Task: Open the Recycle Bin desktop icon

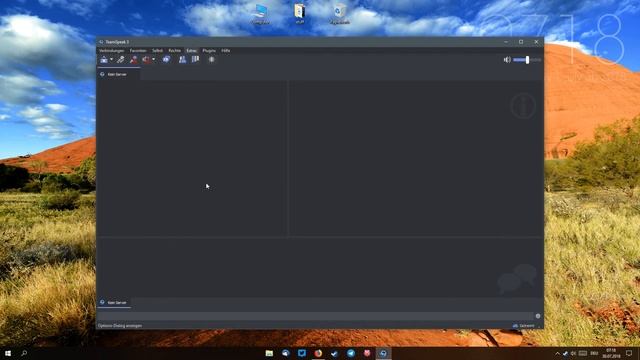Action: point(339,14)
